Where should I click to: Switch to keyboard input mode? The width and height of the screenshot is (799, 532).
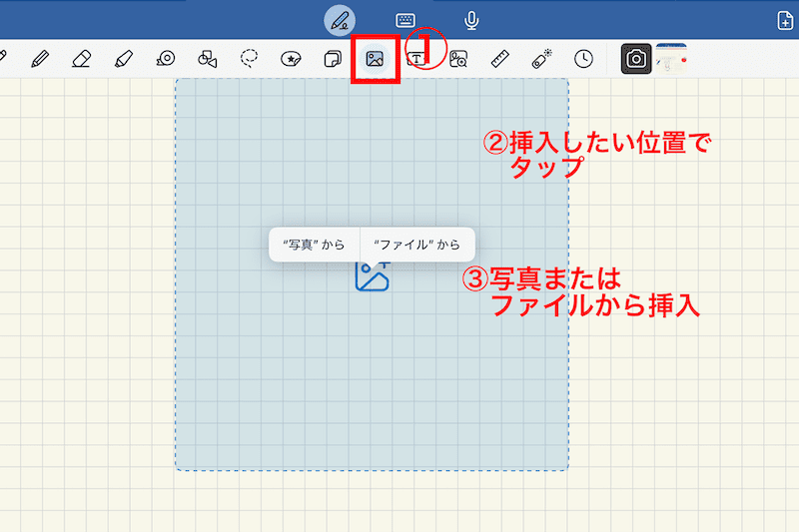pos(405,20)
